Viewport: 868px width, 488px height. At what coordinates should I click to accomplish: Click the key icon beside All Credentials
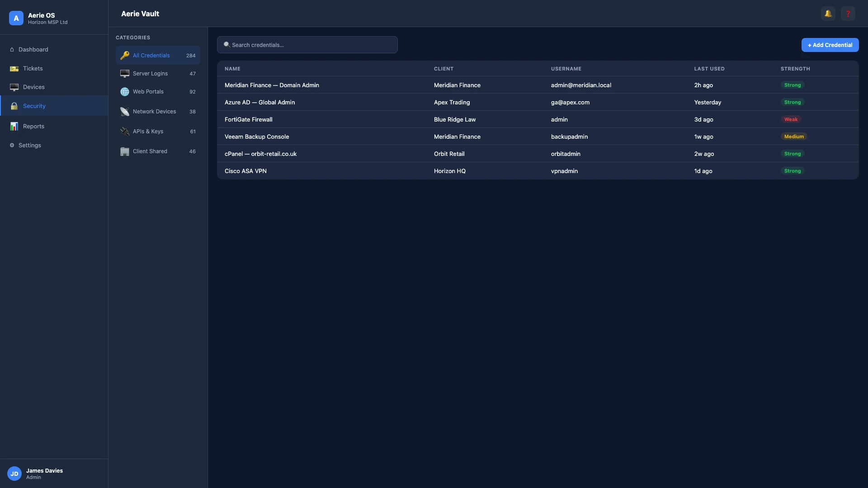pos(125,56)
